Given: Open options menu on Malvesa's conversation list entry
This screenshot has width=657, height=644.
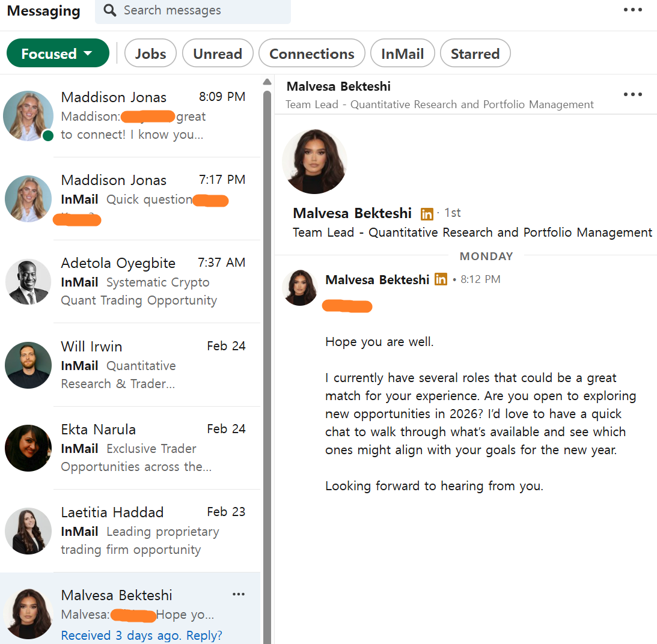Looking at the screenshot, I should coord(239,594).
